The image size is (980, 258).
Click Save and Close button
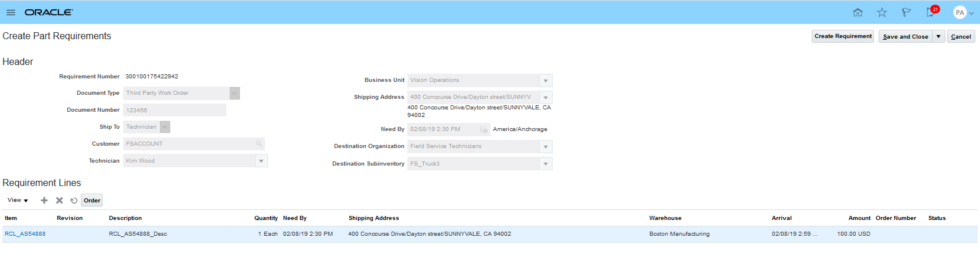pyautogui.click(x=906, y=36)
